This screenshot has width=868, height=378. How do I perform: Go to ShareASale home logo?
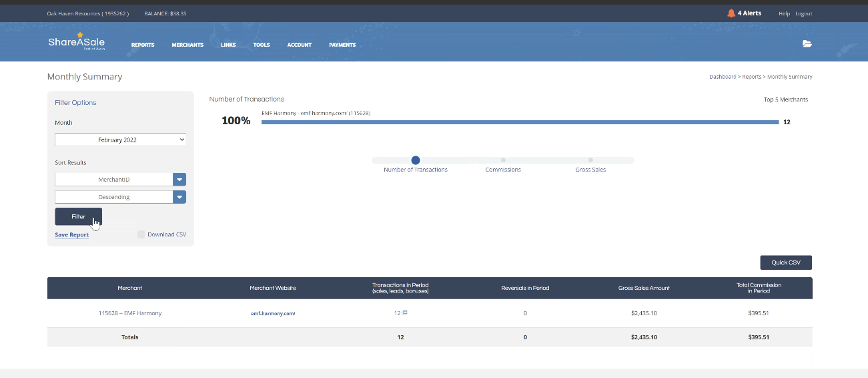(x=76, y=41)
